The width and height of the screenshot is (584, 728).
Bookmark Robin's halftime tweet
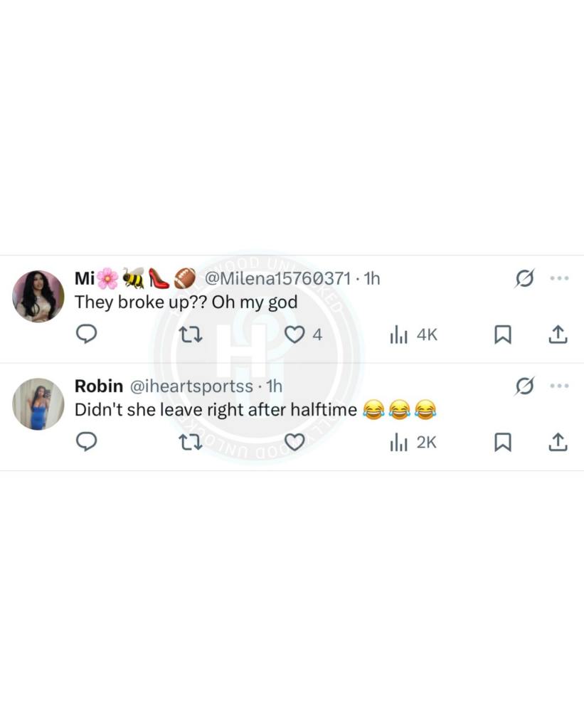[x=503, y=442]
